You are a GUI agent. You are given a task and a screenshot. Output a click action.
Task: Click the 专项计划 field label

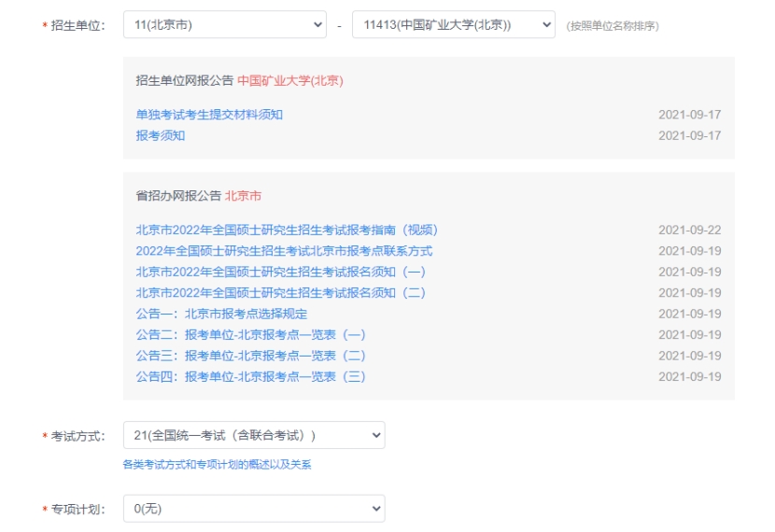pos(77,510)
